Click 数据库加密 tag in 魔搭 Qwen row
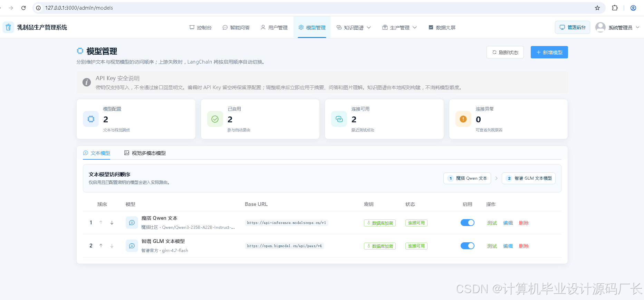This screenshot has height=300, width=644. [x=380, y=223]
